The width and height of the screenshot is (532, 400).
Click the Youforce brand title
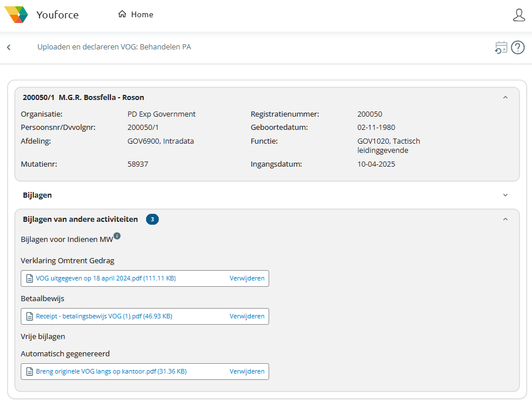(57, 15)
